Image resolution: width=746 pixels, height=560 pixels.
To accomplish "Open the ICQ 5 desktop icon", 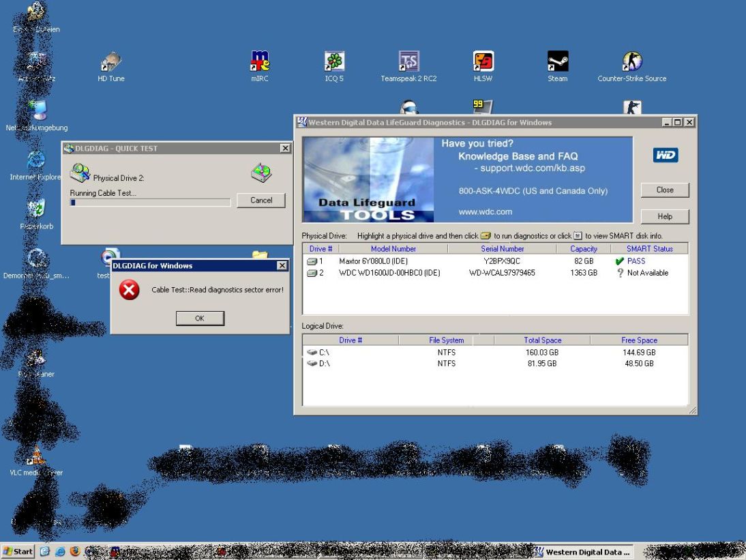I will [334, 67].
